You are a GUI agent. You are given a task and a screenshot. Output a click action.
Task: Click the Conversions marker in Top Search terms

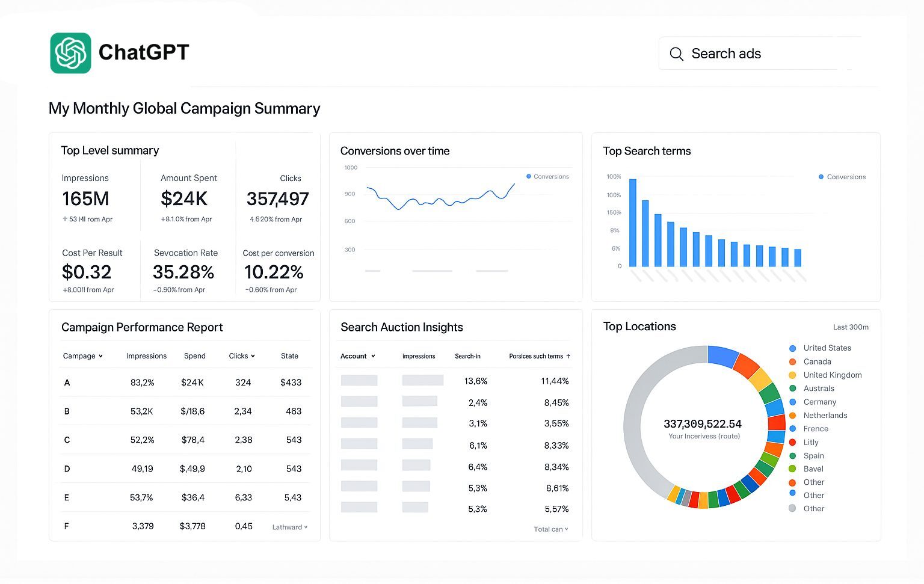coord(821,177)
